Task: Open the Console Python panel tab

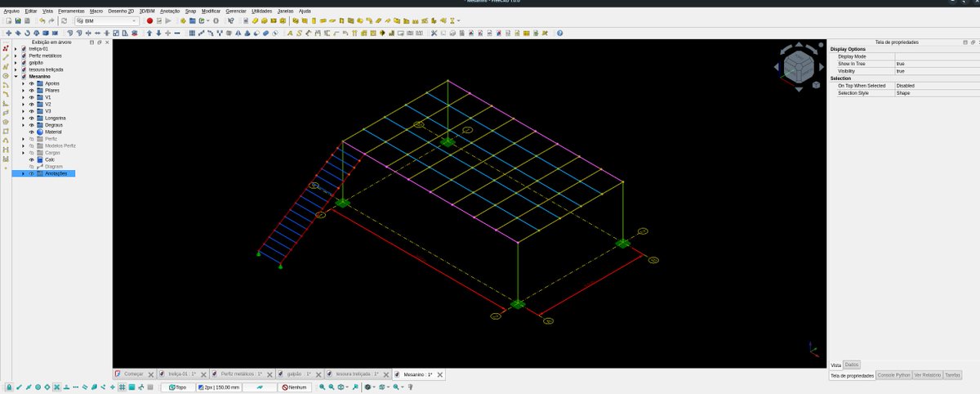Action: [893, 374]
